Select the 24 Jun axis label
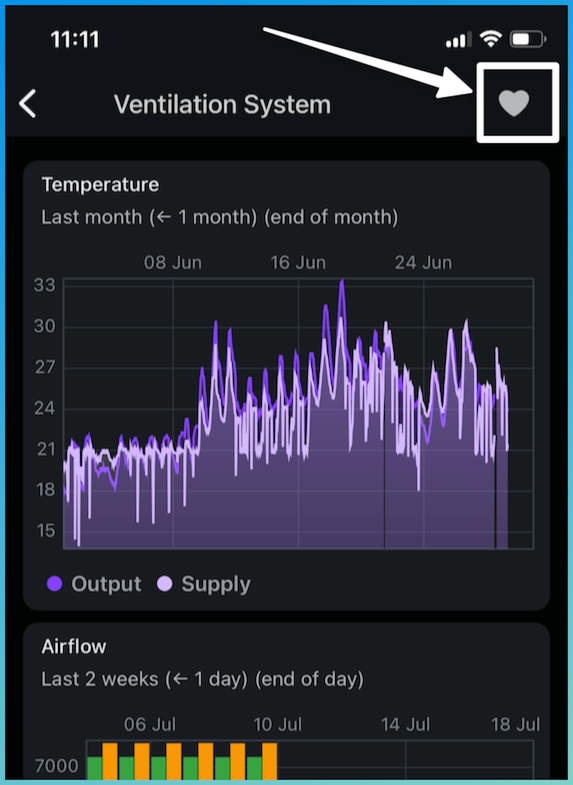 point(423,262)
